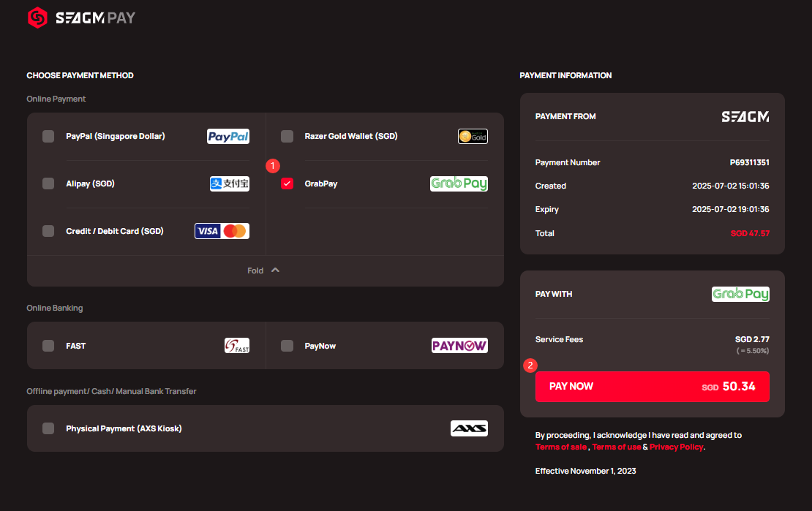Select the PayNow label text
The width and height of the screenshot is (812, 511).
pyautogui.click(x=320, y=346)
